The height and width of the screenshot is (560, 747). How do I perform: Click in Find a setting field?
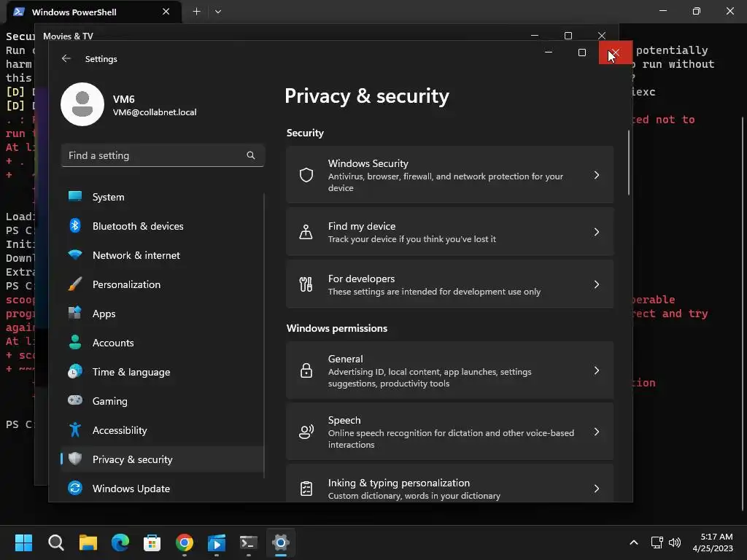[163, 155]
